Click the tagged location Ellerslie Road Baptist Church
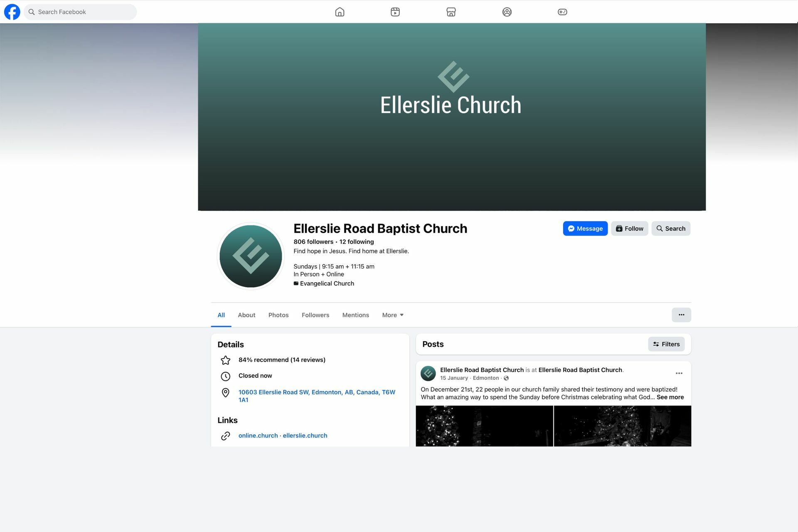Viewport: 798px width, 532px height. 580,370
